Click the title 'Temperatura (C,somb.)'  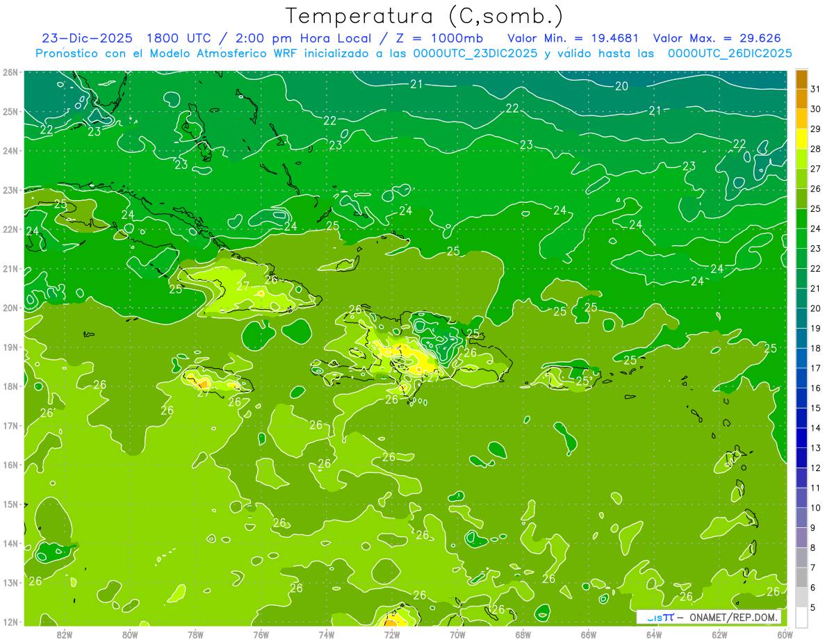tap(425, 16)
